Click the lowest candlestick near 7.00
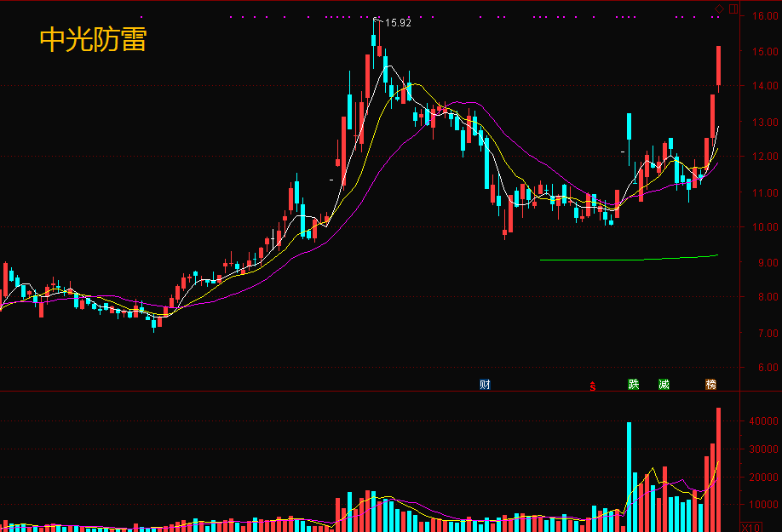 point(154,323)
